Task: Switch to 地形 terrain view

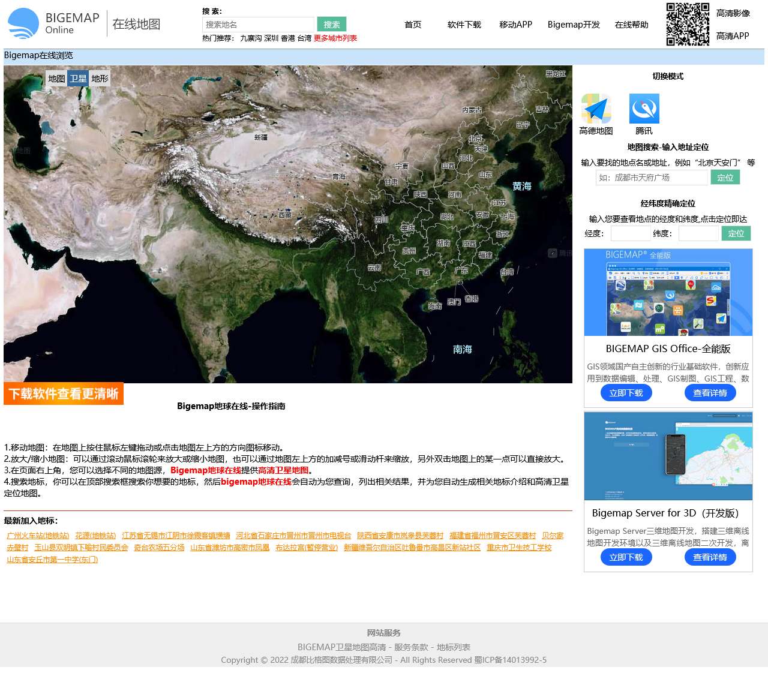Action: [x=100, y=78]
